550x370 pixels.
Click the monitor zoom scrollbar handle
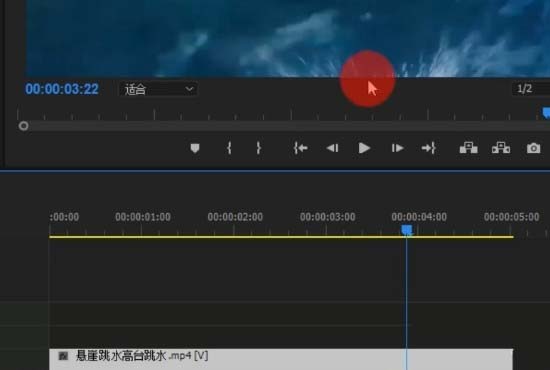coord(24,126)
